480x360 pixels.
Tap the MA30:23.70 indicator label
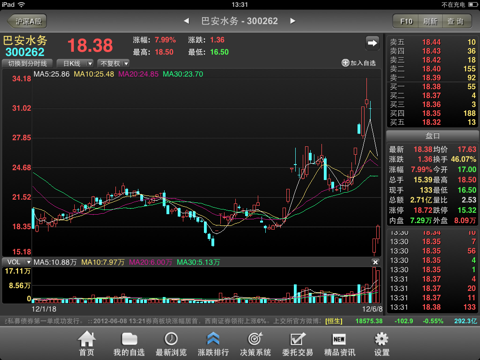183,74
